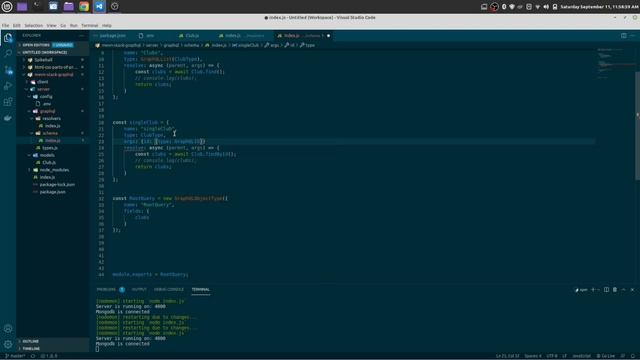Collapse the server folder

pos(53,89)
